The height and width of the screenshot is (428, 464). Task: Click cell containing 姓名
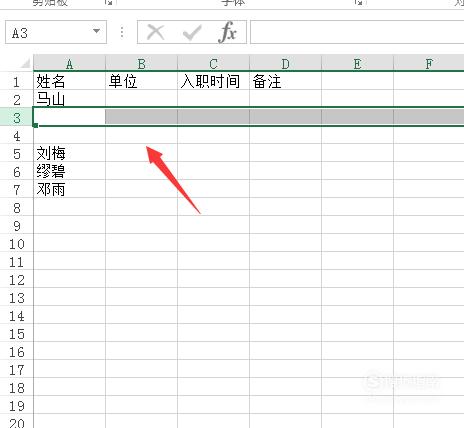[x=69, y=82]
